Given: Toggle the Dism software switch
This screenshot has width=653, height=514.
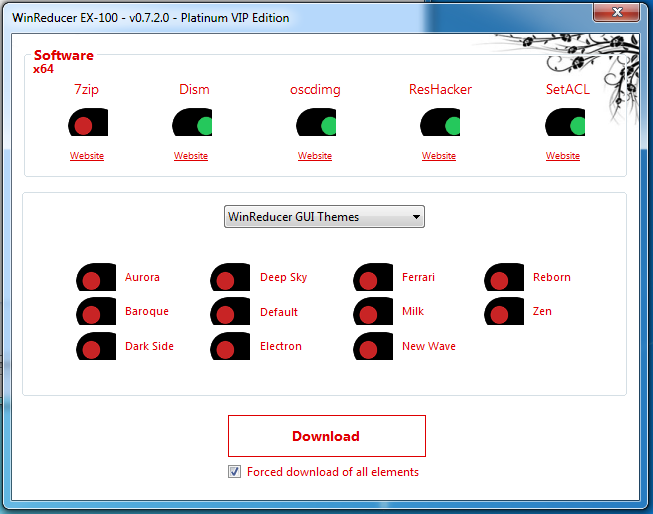Looking at the screenshot, I should tap(192, 122).
